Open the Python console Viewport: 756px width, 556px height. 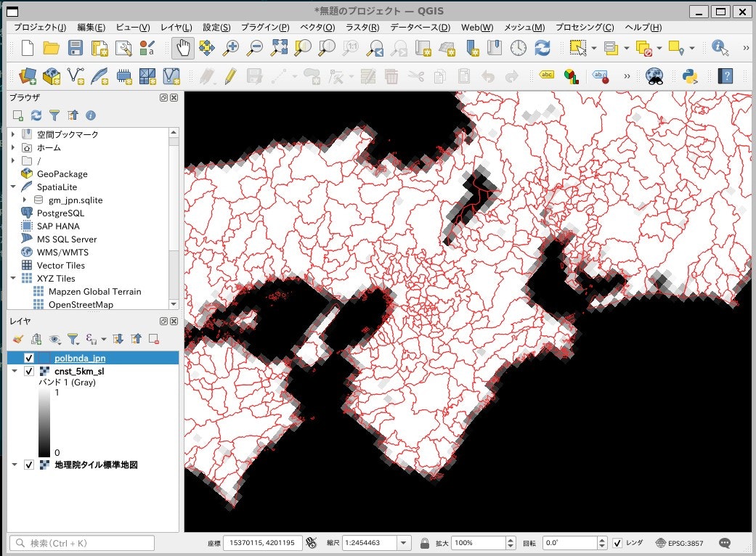(689, 75)
